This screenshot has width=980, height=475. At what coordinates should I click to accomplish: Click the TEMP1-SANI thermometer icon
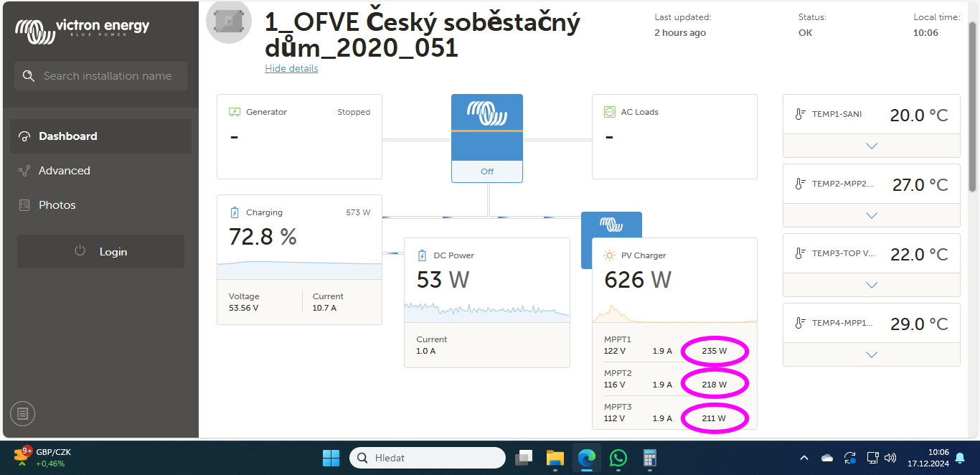point(800,114)
